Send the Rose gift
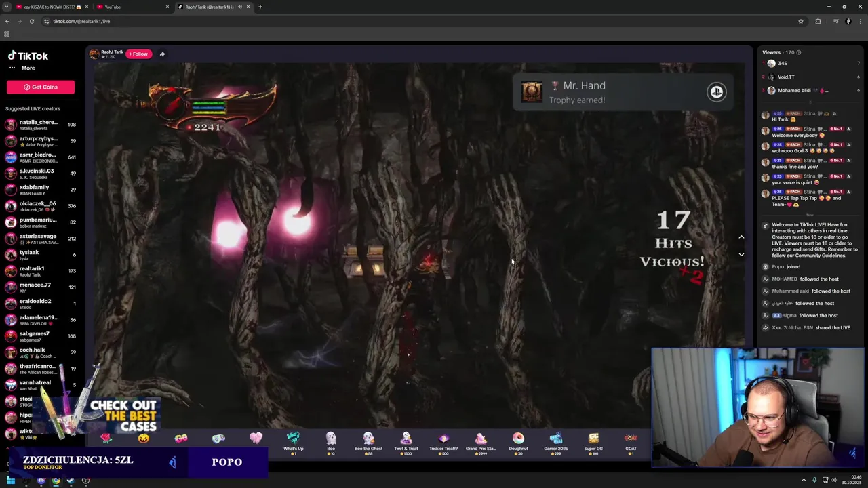 (x=106, y=439)
